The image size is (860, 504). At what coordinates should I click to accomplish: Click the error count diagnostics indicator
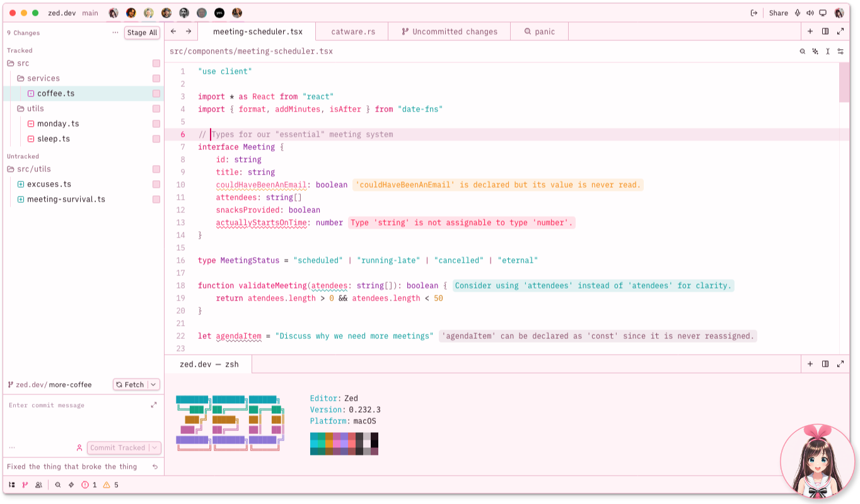89,485
